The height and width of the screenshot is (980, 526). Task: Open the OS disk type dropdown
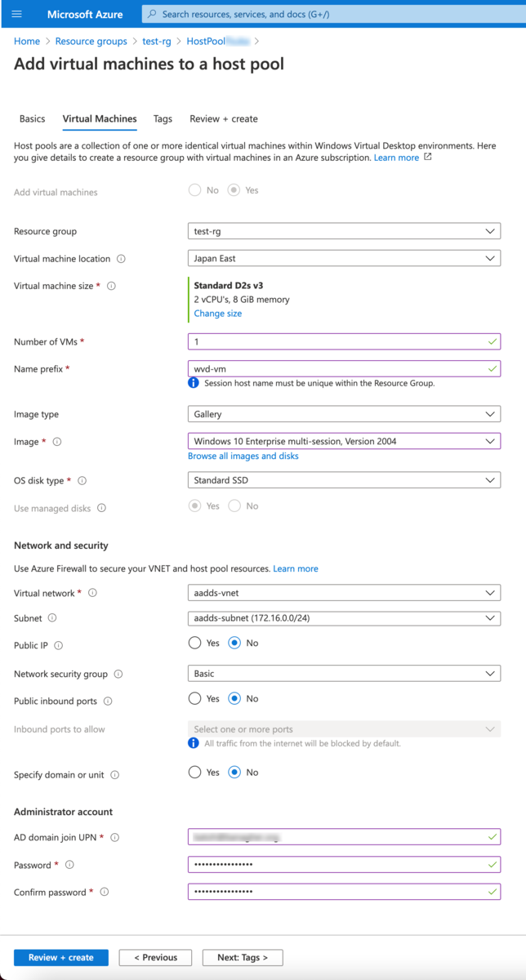pyautogui.click(x=344, y=481)
